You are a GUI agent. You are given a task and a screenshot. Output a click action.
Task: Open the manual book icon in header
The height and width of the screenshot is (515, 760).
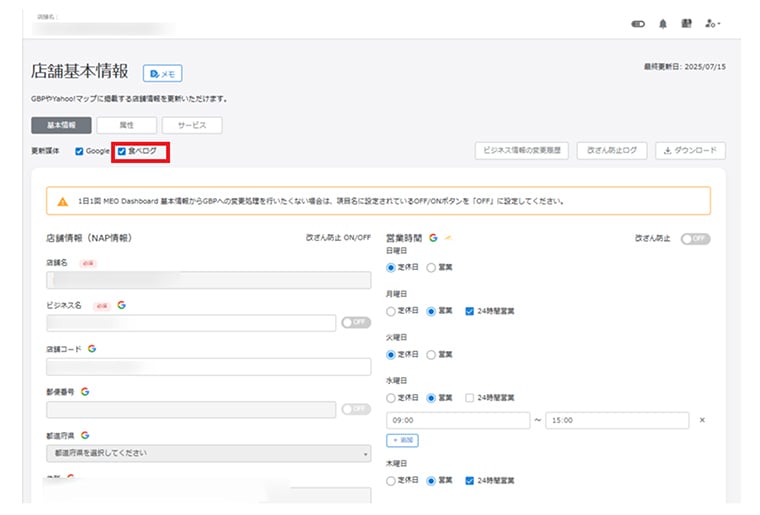686,22
